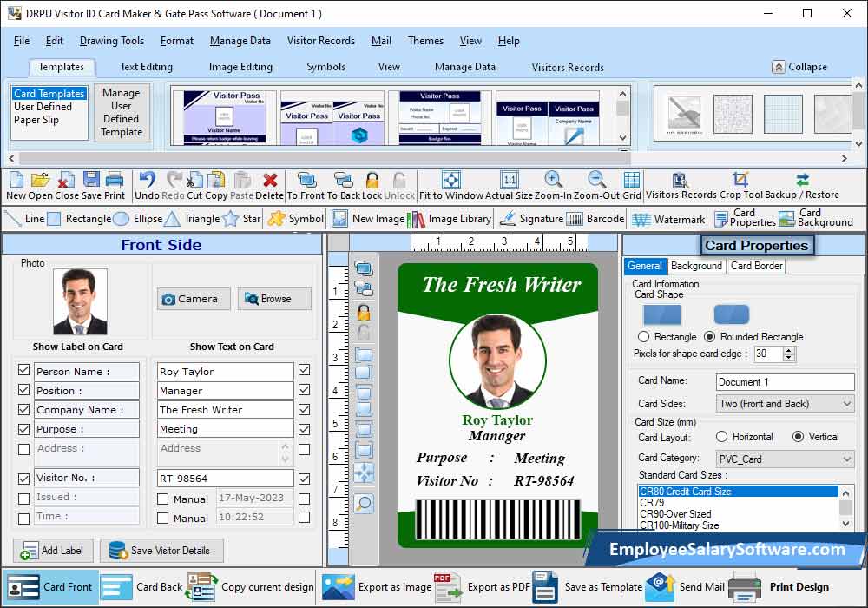The width and height of the screenshot is (868, 608).
Task: Enable the Issued label checkbox
Action: point(23,499)
